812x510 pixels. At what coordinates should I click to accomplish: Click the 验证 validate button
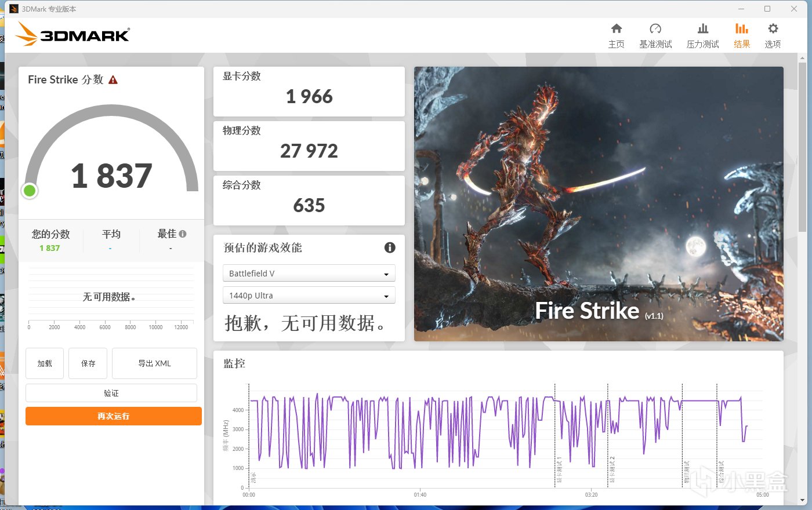coord(111,393)
